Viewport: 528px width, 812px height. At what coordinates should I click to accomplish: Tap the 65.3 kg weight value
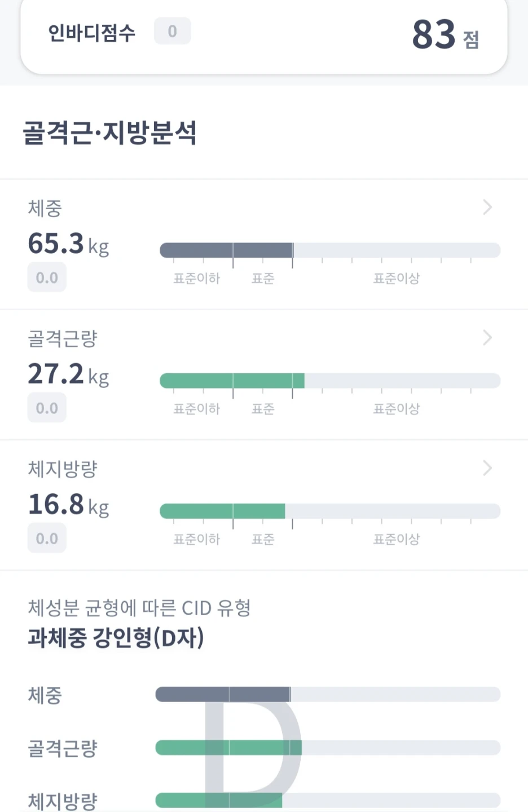(x=68, y=244)
